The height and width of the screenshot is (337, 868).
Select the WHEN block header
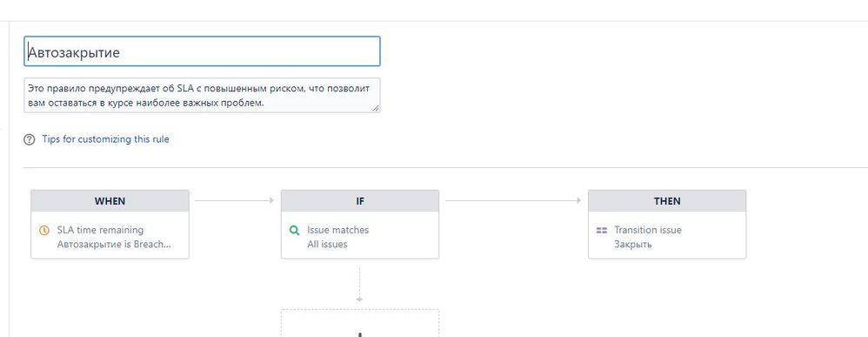pos(110,201)
